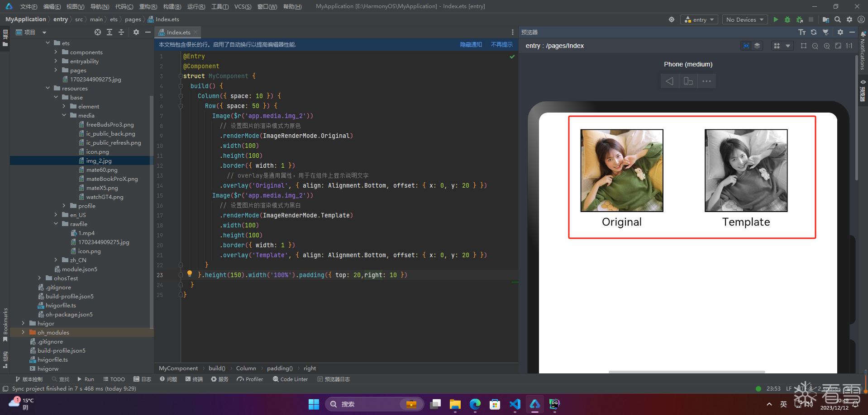Go back in the preview device
The height and width of the screenshot is (415, 868).
pos(670,81)
